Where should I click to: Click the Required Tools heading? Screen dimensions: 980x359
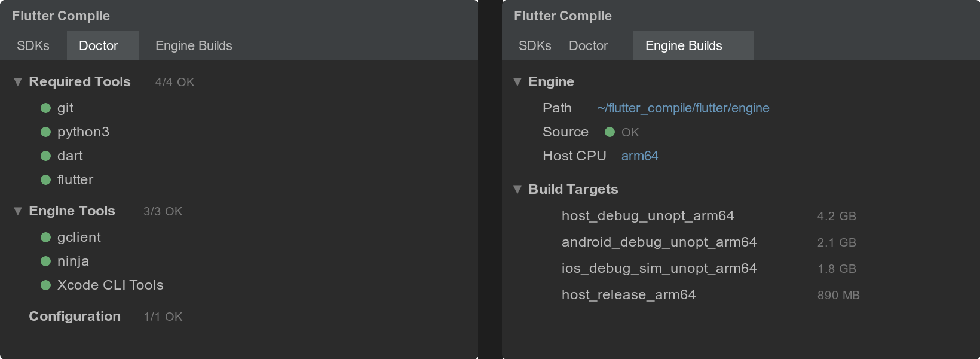(x=79, y=82)
